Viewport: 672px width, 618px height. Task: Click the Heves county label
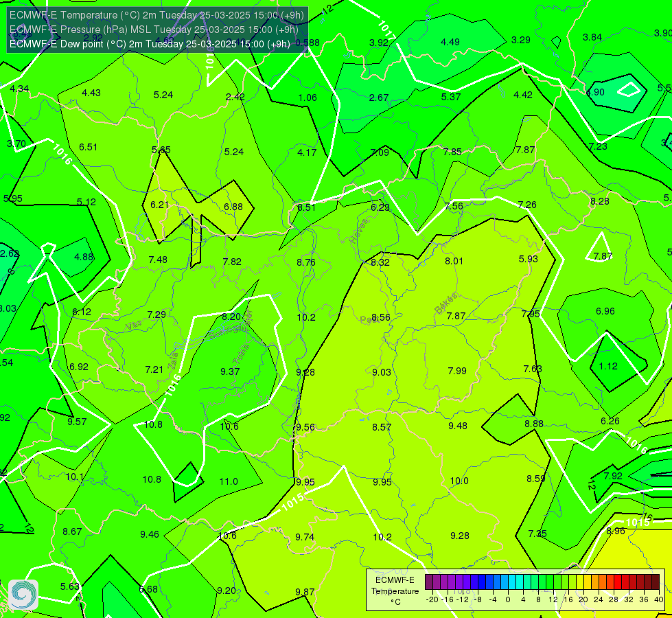[359, 231]
